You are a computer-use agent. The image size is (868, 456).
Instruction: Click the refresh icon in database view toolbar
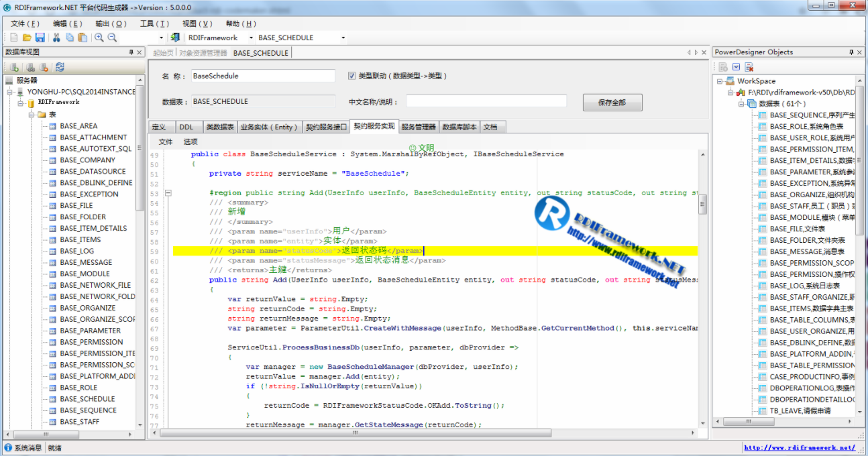pos(60,67)
